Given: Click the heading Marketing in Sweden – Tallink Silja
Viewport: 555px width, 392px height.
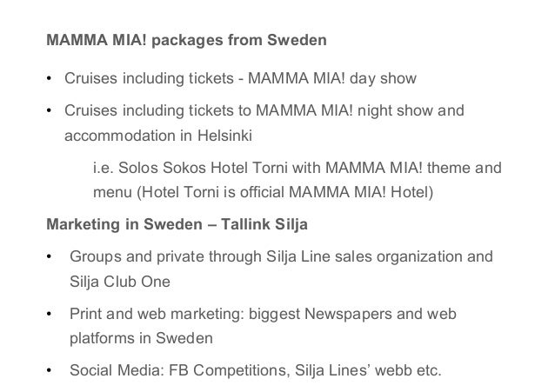Looking at the screenshot, I should coord(177,224).
